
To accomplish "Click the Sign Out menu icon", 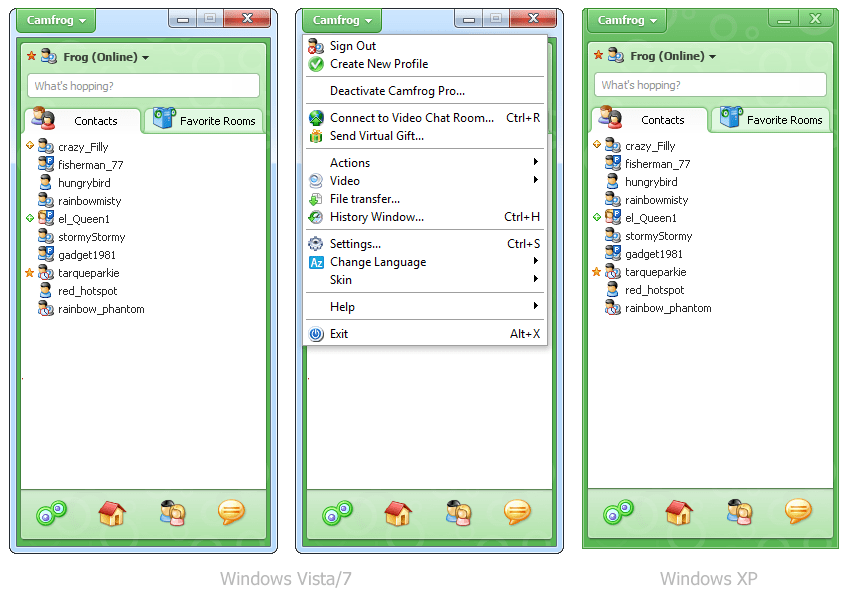I will pos(316,46).
